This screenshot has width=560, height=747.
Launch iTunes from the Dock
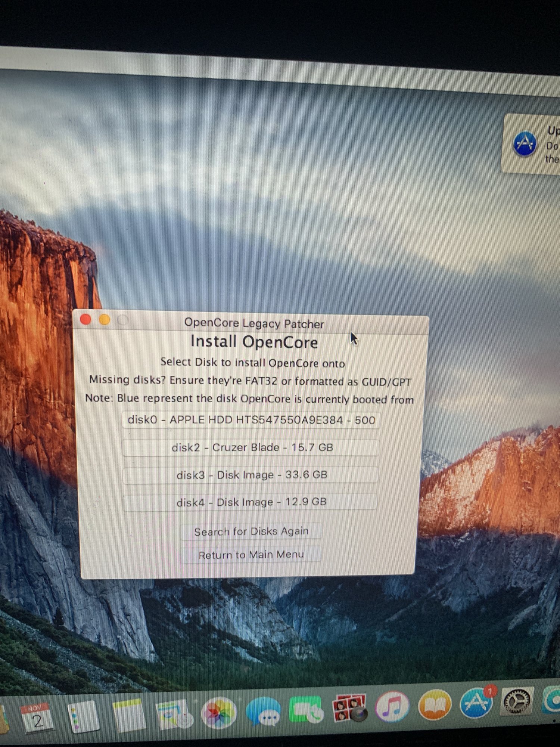pyautogui.click(x=392, y=706)
